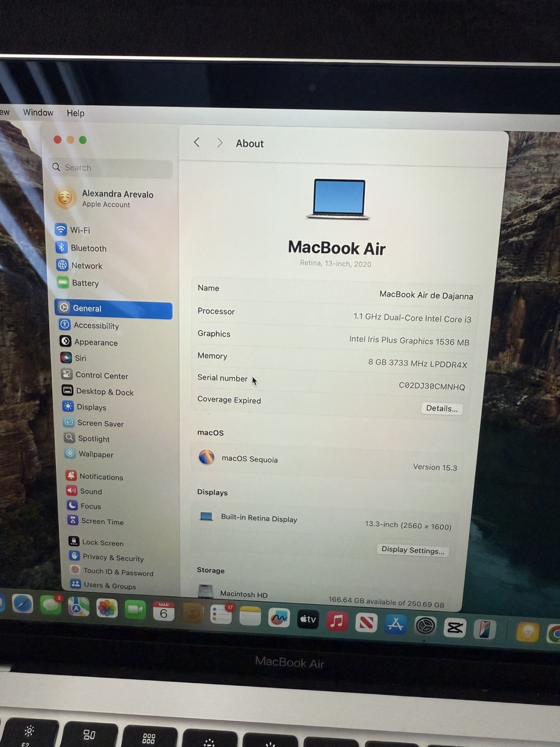Open Reminders from the Dock

point(221,614)
